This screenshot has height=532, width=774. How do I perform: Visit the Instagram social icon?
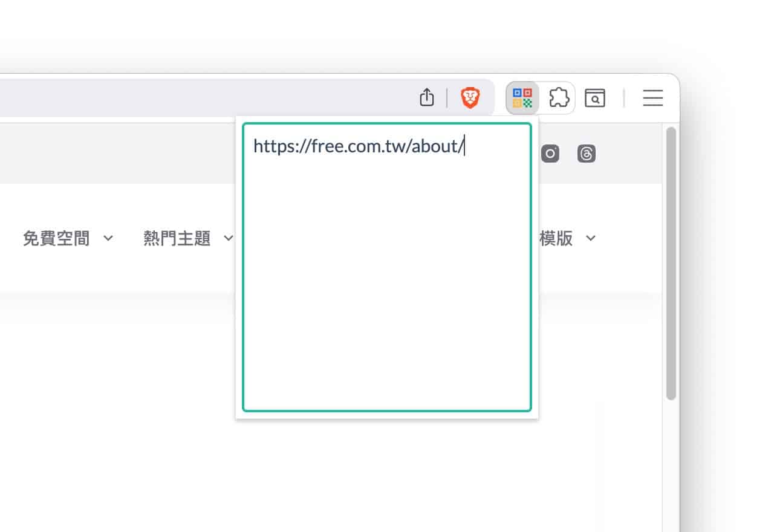550,154
